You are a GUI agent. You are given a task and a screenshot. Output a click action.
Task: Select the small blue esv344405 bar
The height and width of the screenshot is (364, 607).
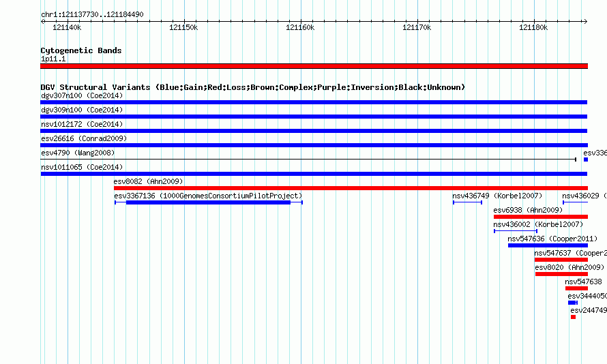click(x=573, y=303)
